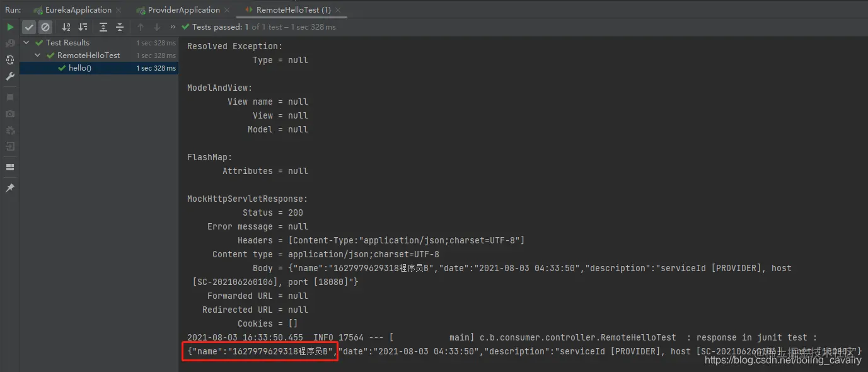Viewport: 868px width, 372px height.
Task: Toggle auto-test rerun icon in left sidebar
Action: click(x=10, y=60)
